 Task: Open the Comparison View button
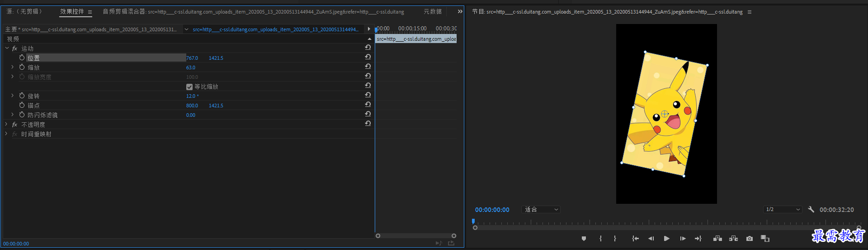coord(765,239)
